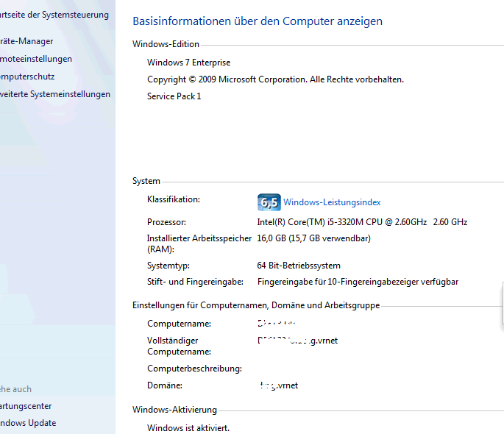504x434 pixels.
Task: Go to Startseite der Systemsteuerung
Action: click(54, 15)
